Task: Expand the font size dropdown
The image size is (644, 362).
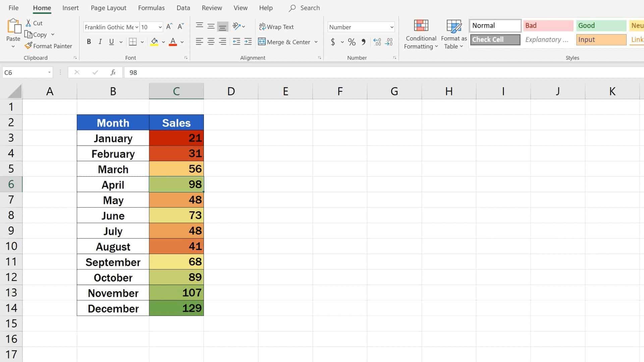Action: 160,27
